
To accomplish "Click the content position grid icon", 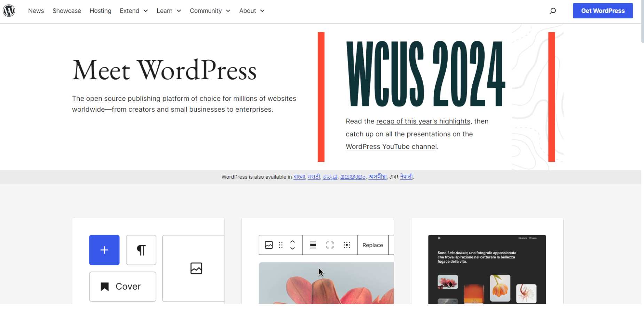I will [347, 245].
